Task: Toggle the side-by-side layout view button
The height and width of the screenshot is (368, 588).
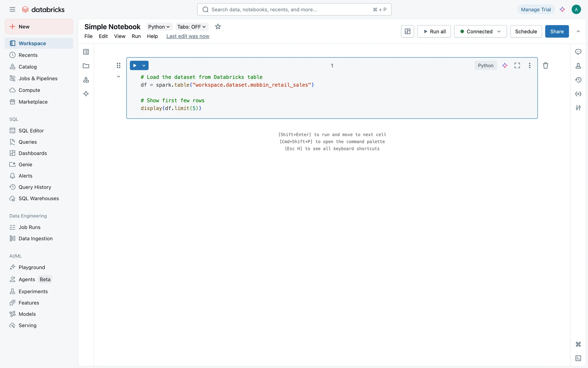Action: click(x=407, y=31)
